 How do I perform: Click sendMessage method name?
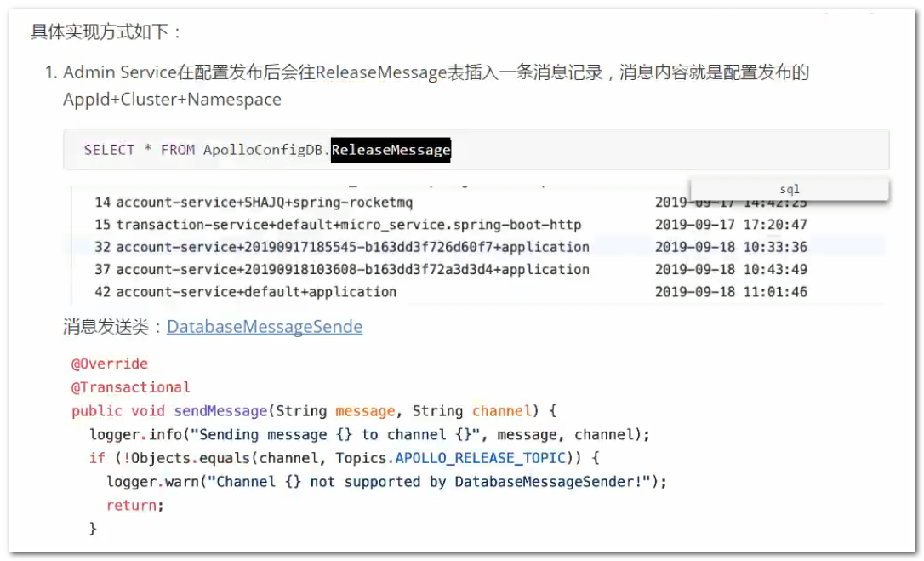pyautogui.click(x=220, y=411)
